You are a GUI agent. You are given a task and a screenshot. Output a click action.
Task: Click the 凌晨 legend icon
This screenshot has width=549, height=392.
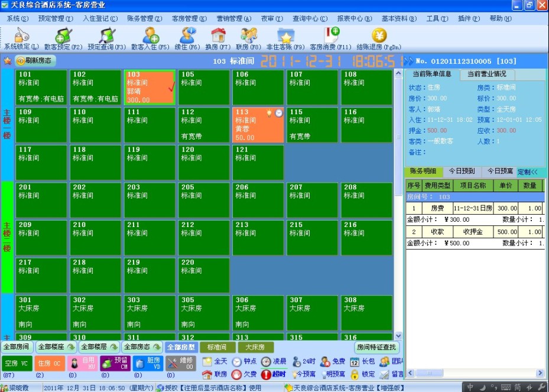(x=266, y=361)
